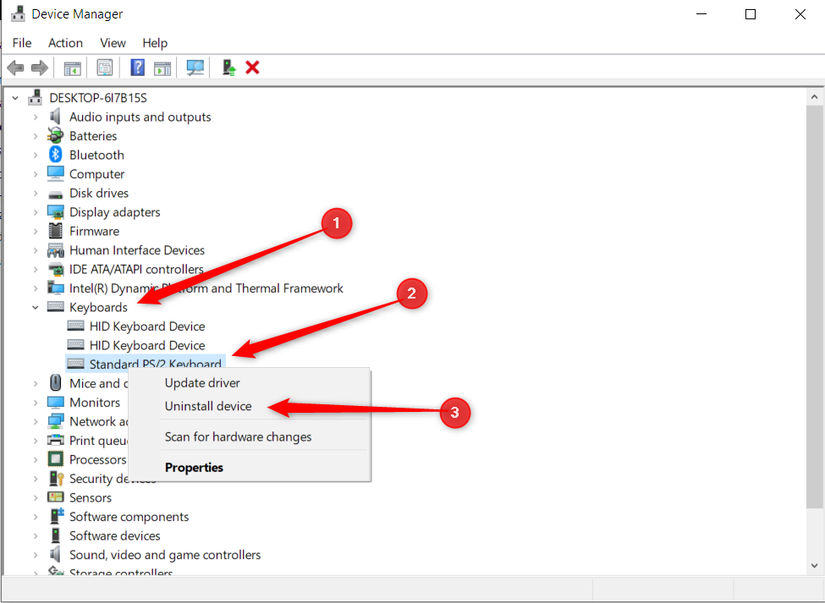Click the Properties toolbar icon

[x=105, y=68]
